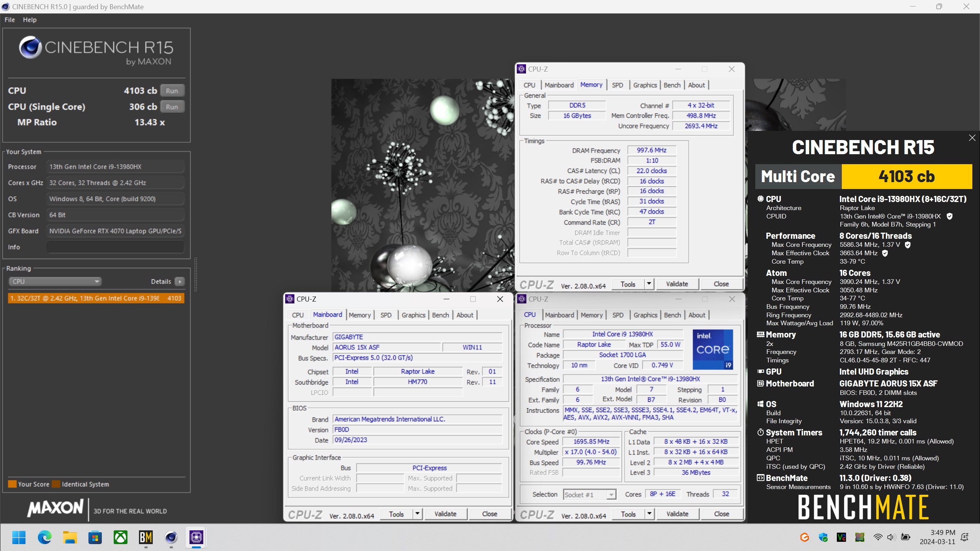Viewport: 980px width, 551px height.
Task: Open the Help menu in Cinebench
Action: pyautogui.click(x=29, y=20)
